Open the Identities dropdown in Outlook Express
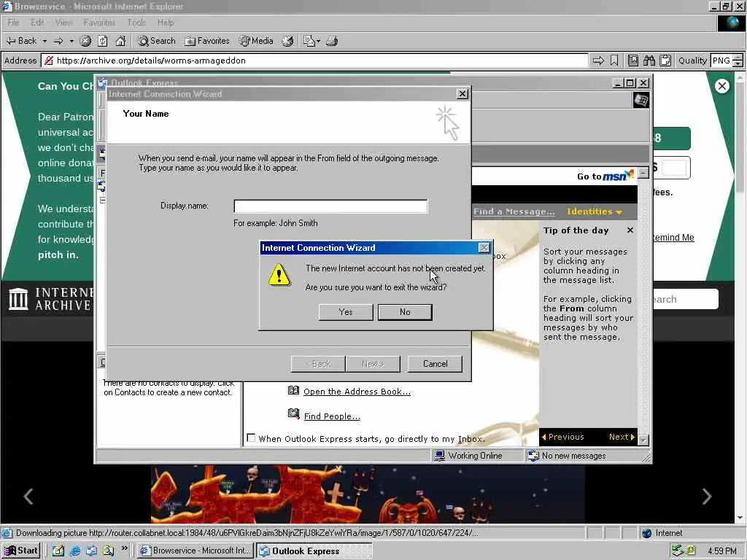 594,211
